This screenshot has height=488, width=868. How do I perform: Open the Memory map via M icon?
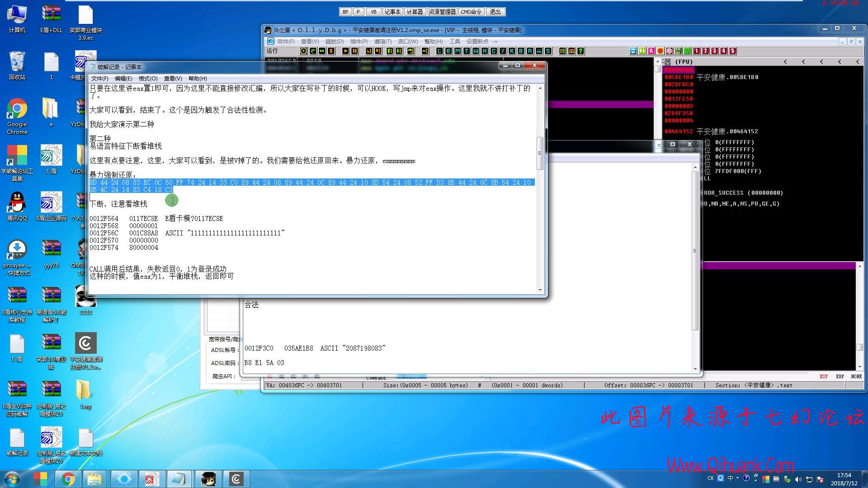(x=458, y=51)
